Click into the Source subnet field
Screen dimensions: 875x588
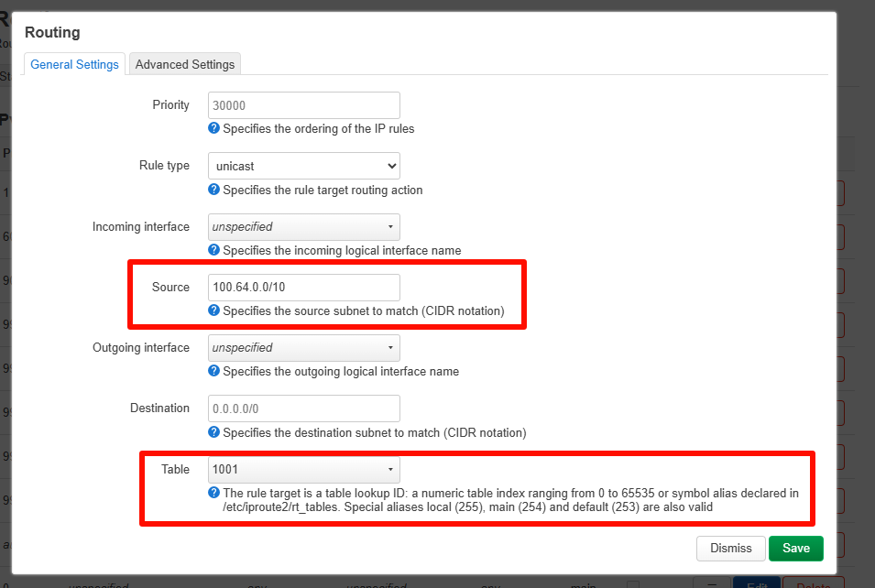303,288
